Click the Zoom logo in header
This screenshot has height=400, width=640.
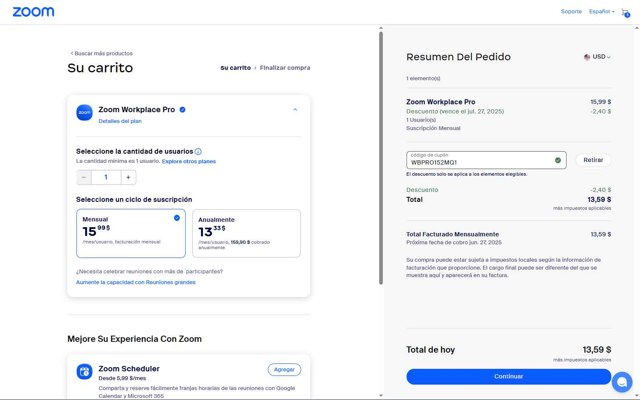click(x=34, y=12)
